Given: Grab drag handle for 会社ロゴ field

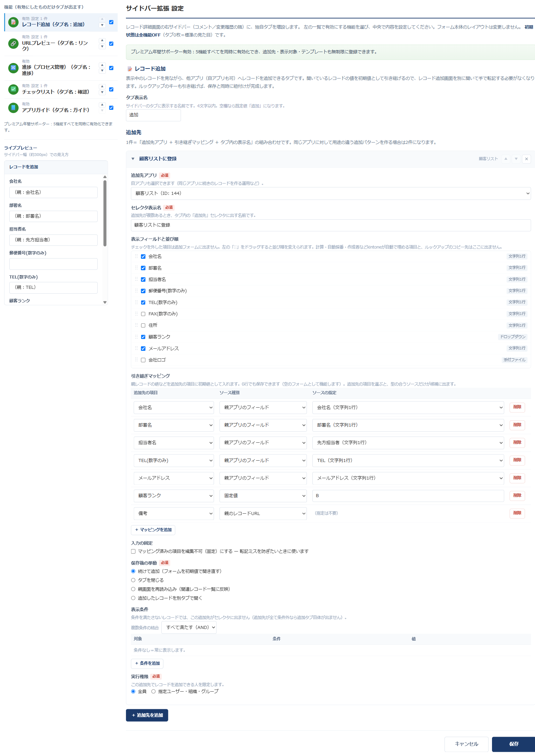Looking at the screenshot, I should (x=136, y=360).
